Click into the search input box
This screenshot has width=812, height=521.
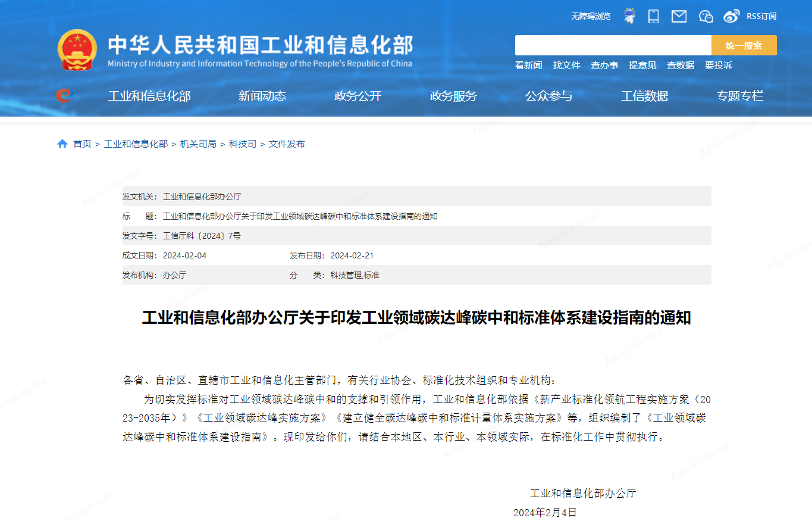(613, 45)
